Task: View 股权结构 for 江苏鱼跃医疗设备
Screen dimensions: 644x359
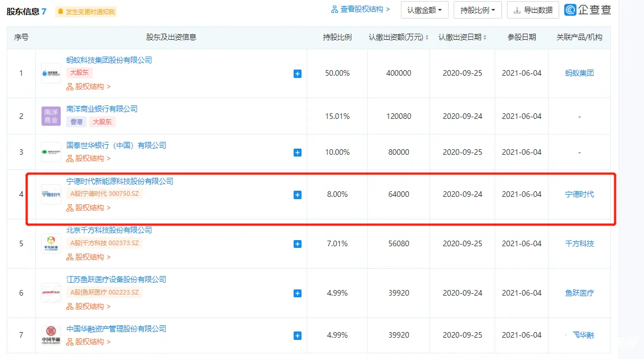Action: tap(88, 306)
